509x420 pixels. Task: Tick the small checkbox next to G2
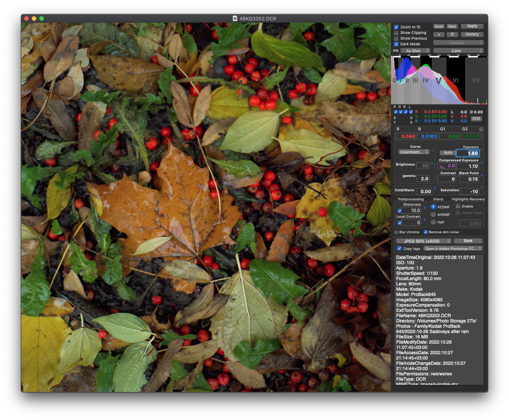pyautogui.click(x=481, y=129)
